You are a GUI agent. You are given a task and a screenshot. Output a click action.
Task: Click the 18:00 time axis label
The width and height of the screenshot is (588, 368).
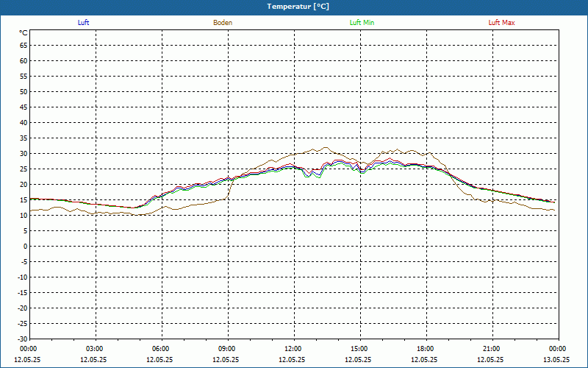pyautogui.click(x=426, y=349)
